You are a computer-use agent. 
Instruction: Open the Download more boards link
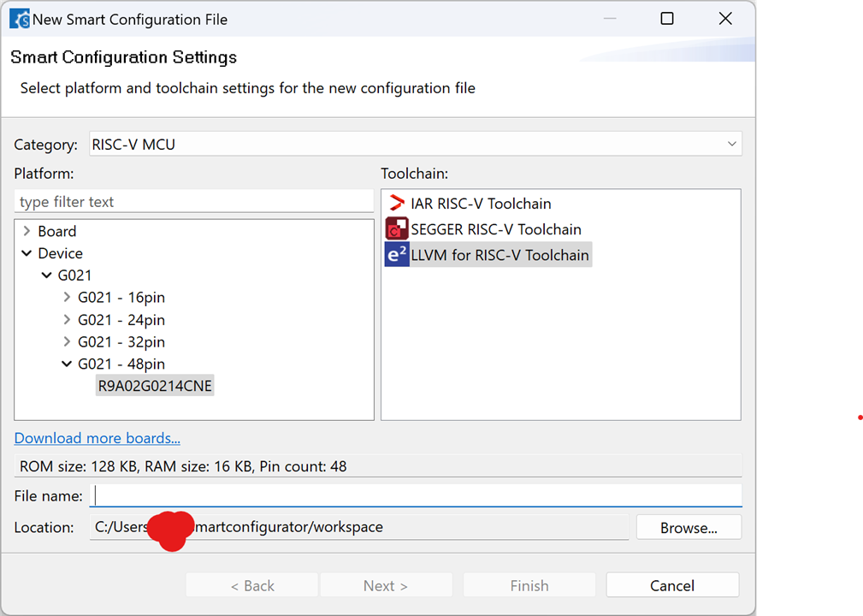tap(97, 439)
